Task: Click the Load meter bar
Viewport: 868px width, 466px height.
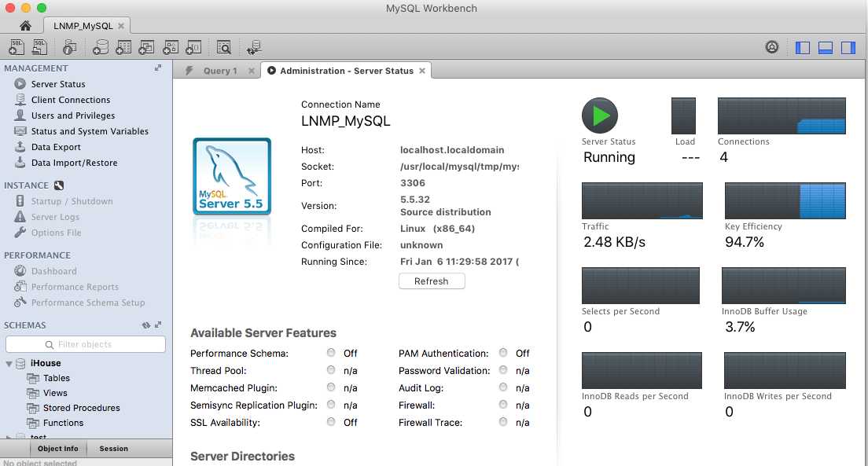Action: pyautogui.click(x=683, y=116)
